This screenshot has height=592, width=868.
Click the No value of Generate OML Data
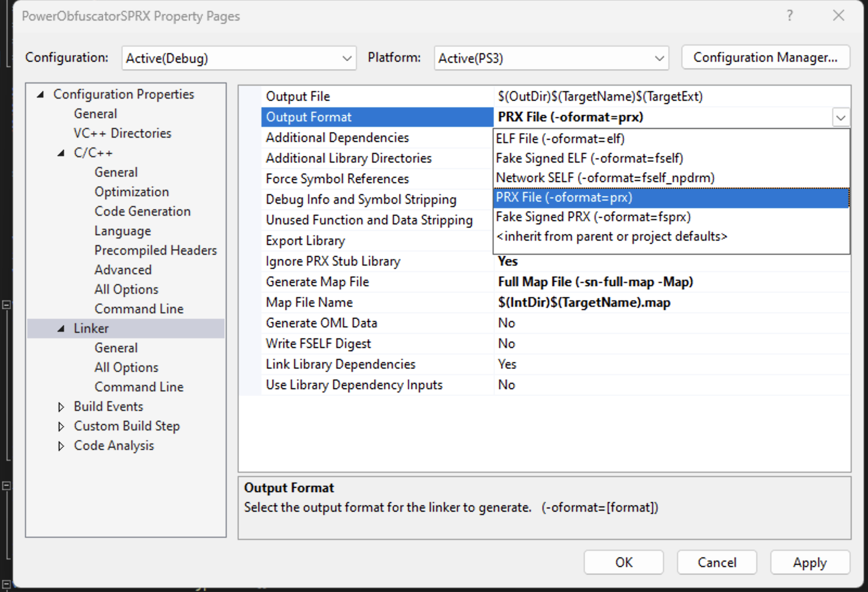(x=507, y=323)
